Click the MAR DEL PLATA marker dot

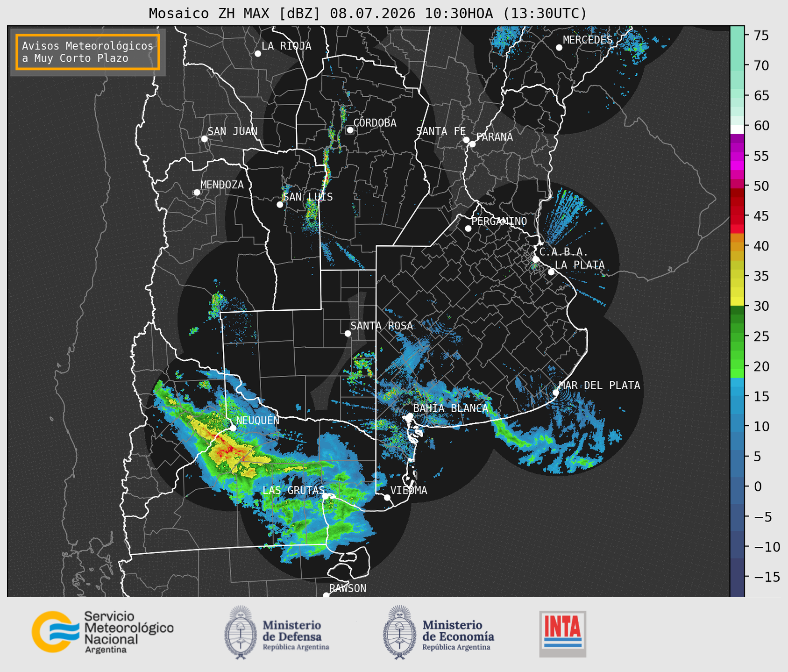tap(556, 392)
